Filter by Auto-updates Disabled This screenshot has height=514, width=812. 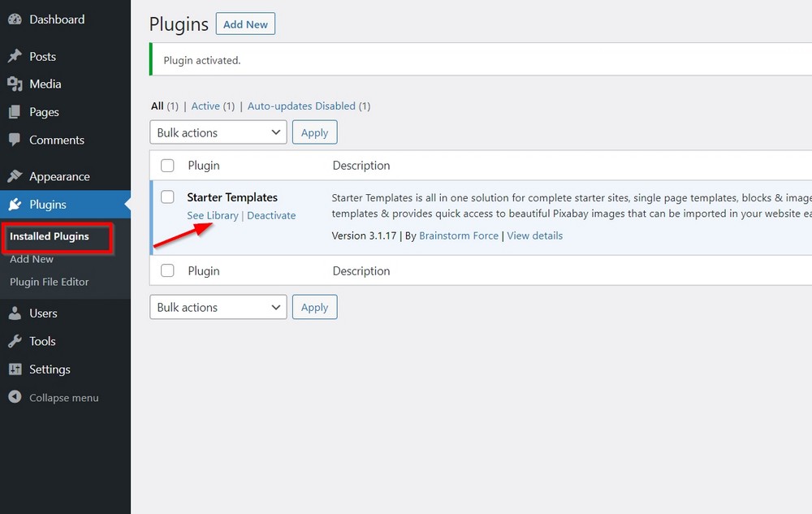coord(301,106)
